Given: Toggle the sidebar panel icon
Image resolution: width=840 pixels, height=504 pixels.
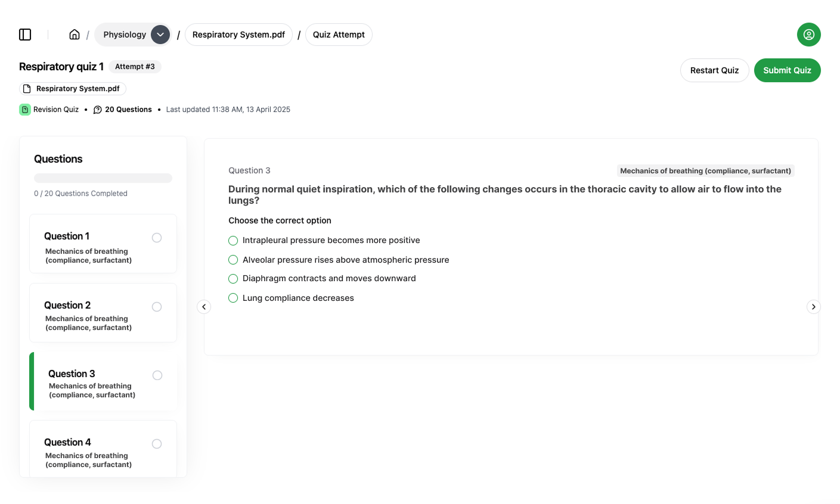Looking at the screenshot, I should pyautogui.click(x=25, y=35).
